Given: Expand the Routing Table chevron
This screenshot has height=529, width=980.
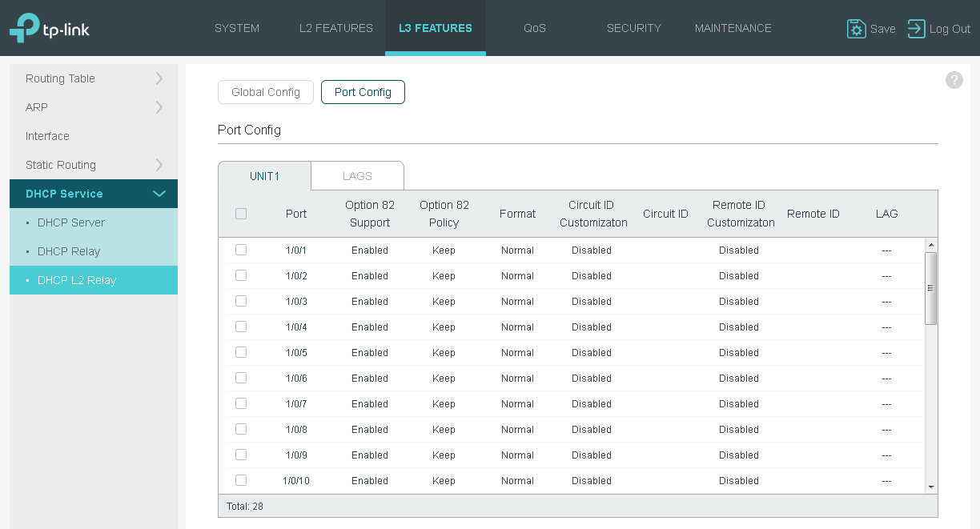Looking at the screenshot, I should (159, 78).
